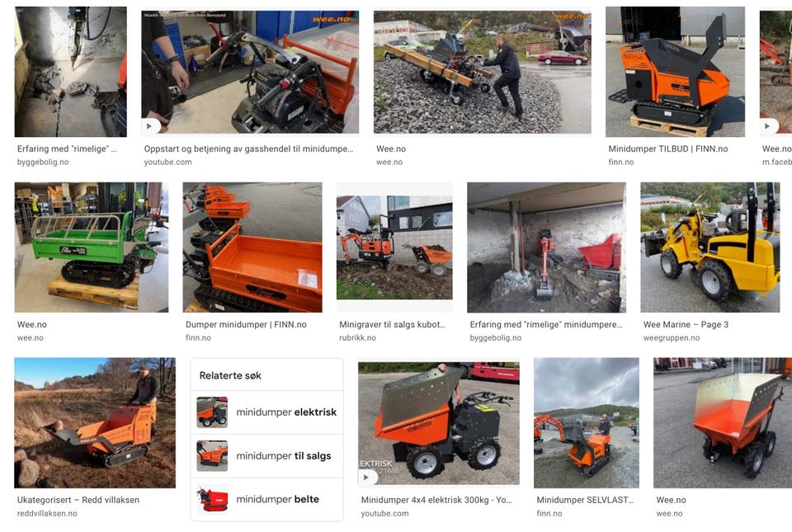Open the 'Minidumper SELVLAST...' image result
792x532 pixels.
pos(587,423)
